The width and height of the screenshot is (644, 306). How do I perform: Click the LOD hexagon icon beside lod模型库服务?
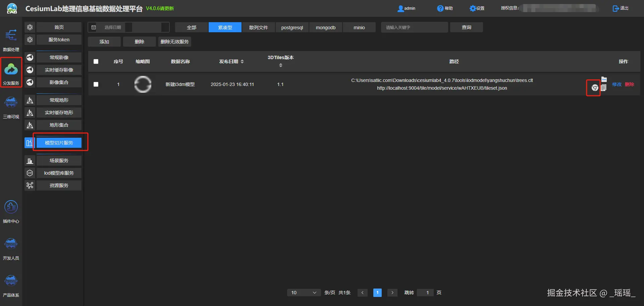click(30, 173)
